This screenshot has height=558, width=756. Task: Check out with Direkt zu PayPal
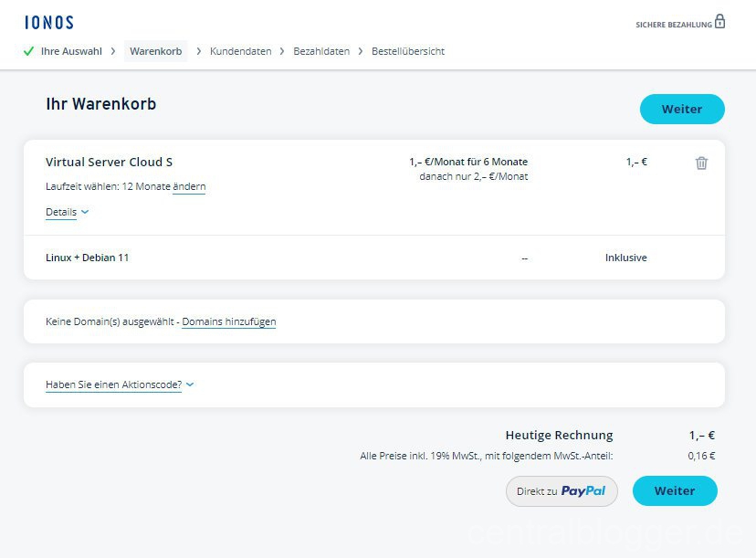click(x=562, y=491)
